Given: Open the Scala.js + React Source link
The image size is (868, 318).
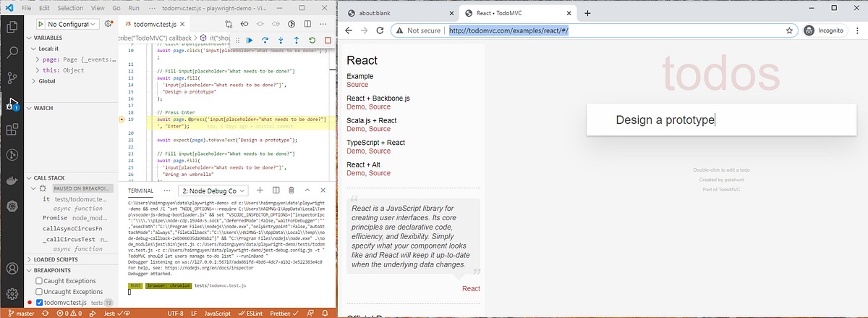Looking at the screenshot, I should [380, 129].
